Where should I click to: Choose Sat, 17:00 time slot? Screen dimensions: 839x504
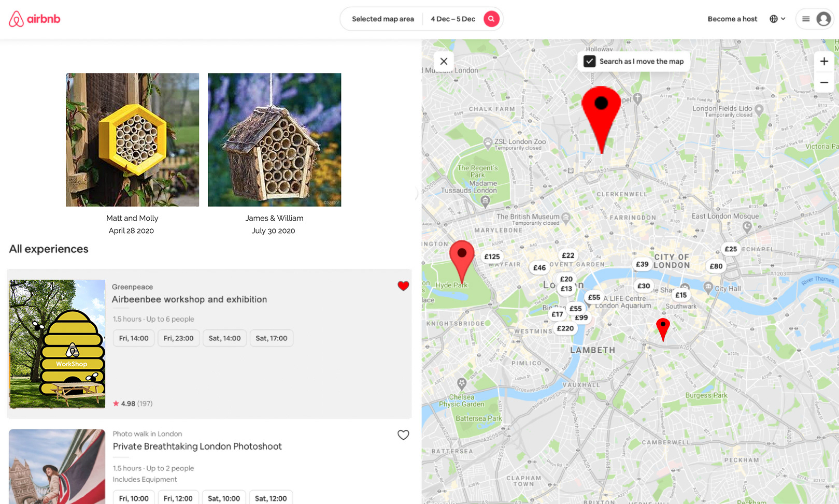pos(272,338)
